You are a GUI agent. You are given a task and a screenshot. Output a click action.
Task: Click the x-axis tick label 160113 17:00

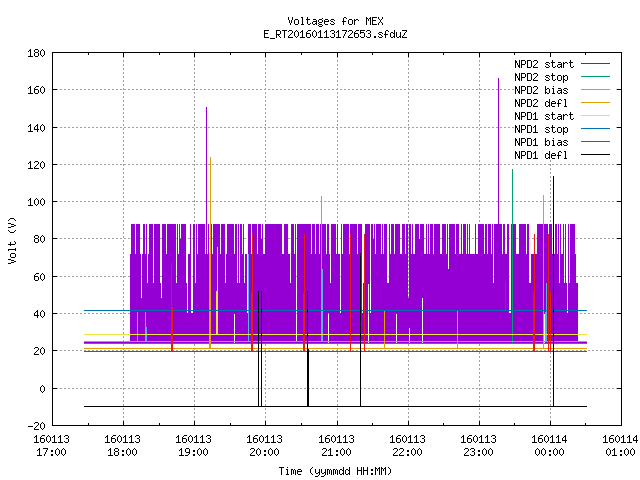coord(51,446)
